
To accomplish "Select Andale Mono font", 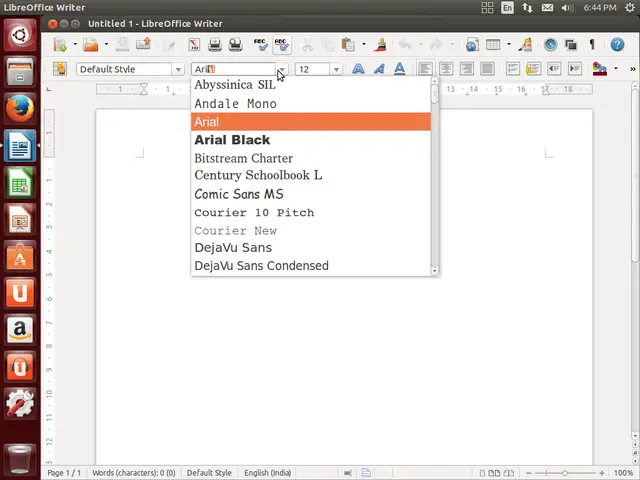I will tap(311, 104).
